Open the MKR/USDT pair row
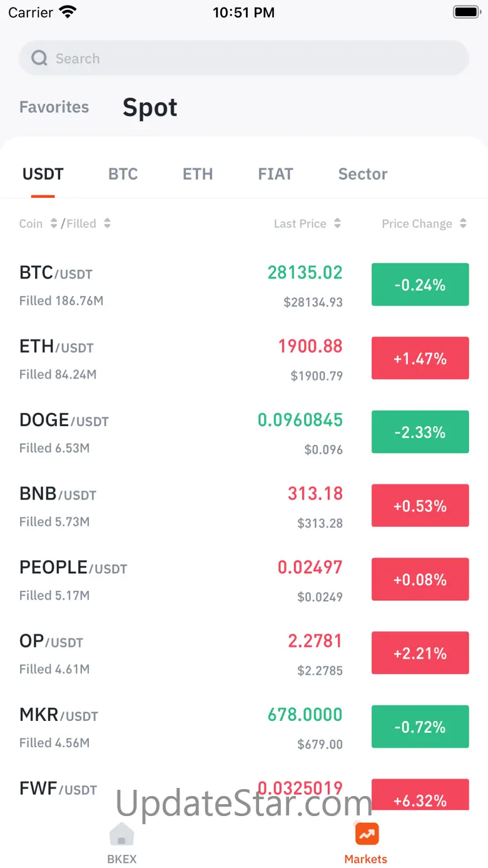Screen dimensions: 488x868 point(181,727)
